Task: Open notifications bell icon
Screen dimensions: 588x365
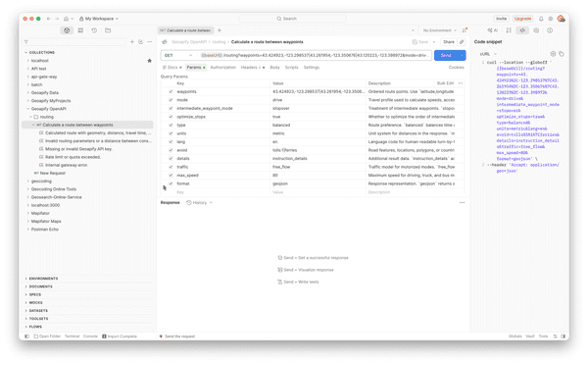Action: coord(541,19)
